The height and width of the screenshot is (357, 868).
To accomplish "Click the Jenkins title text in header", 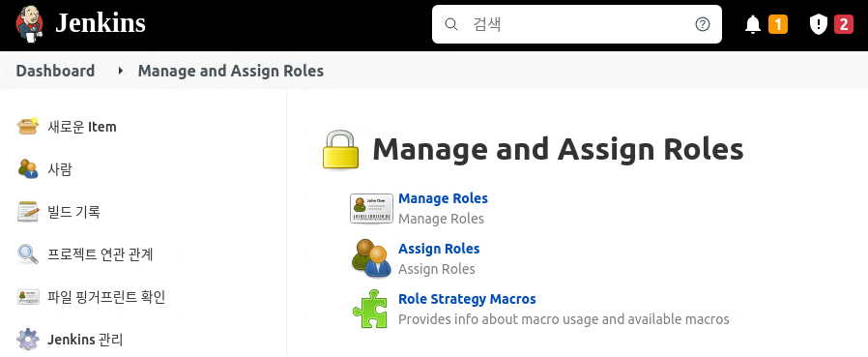I will click(x=101, y=23).
